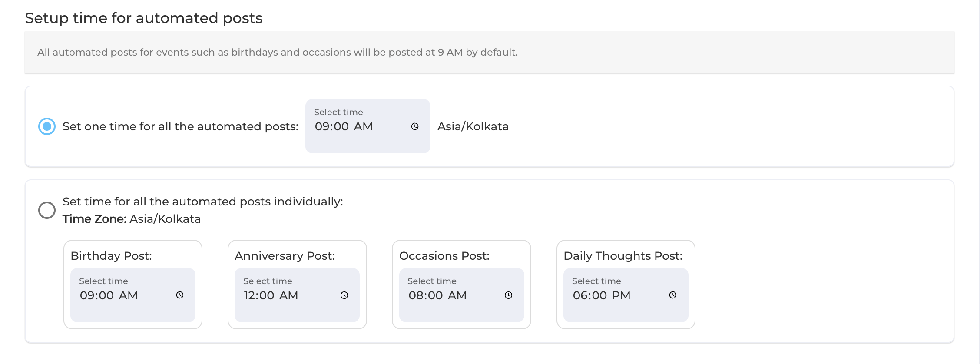This screenshot has width=980, height=364.
Task: Click the Occasions Post 08:00 AM field
Action: [462, 295]
